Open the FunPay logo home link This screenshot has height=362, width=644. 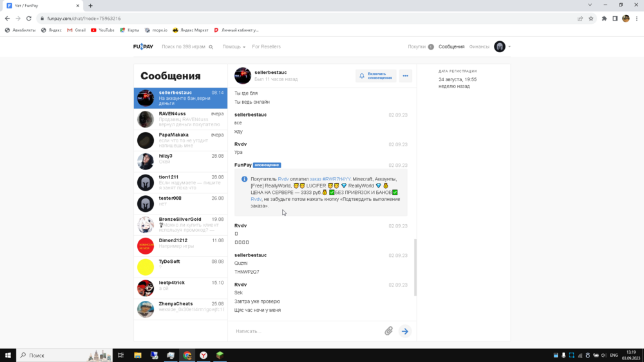(143, 46)
